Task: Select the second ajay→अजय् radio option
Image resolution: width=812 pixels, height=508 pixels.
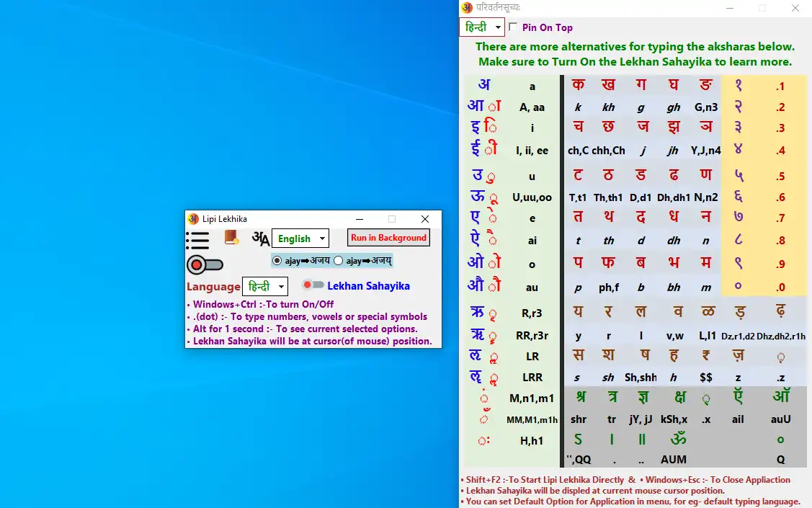Action: point(338,260)
